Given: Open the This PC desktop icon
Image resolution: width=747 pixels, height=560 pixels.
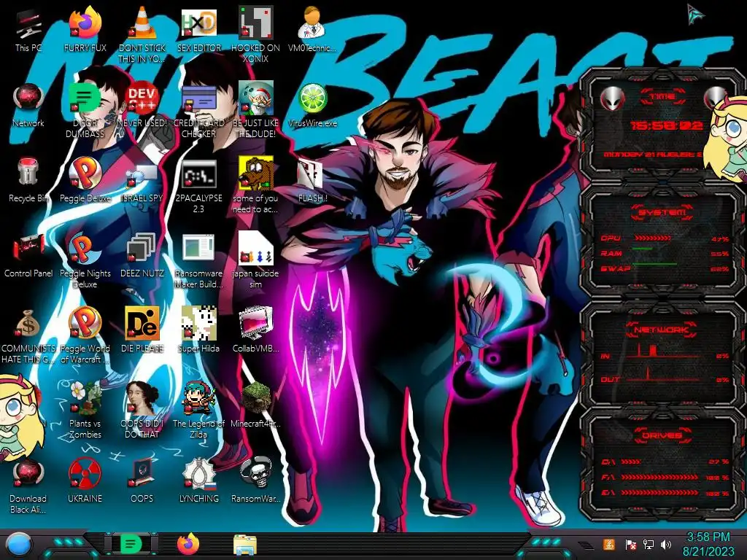Looking at the screenshot, I should 28,24.
